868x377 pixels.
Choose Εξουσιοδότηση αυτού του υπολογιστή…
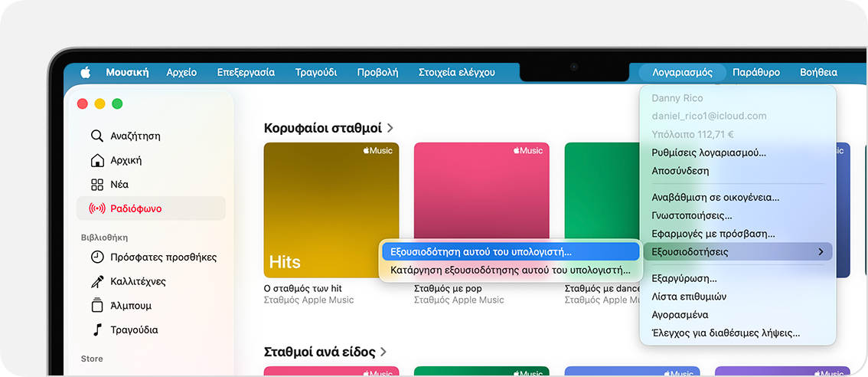click(511, 251)
